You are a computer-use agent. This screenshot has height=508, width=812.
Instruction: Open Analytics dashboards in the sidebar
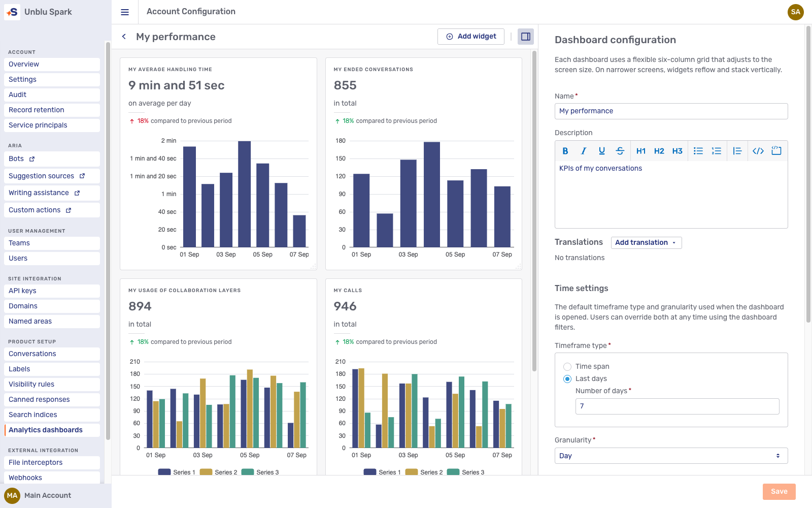click(52, 430)
